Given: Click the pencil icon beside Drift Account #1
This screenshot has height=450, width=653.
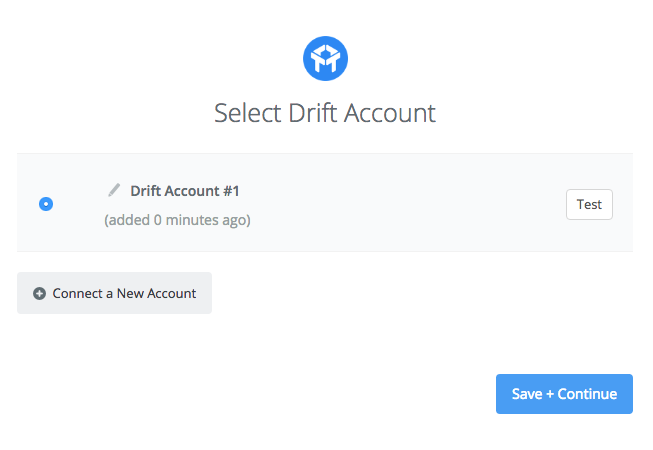Looking at the screenshot, I should pyautogui.click(x=114, y=190).
